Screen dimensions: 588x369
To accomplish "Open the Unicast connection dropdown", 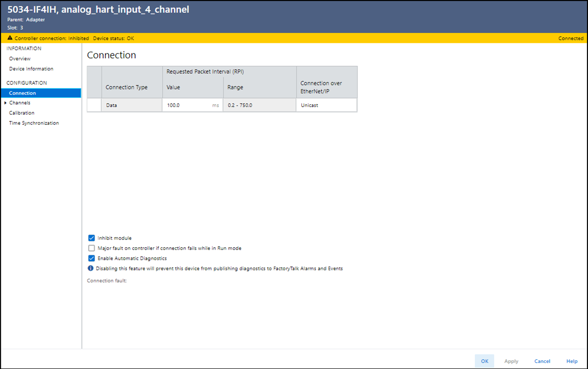I will pos(326,105).
